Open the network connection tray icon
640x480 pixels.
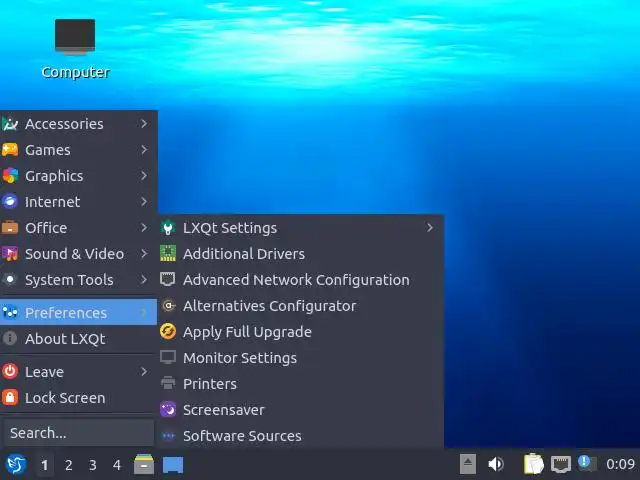(x=561, y=464)
